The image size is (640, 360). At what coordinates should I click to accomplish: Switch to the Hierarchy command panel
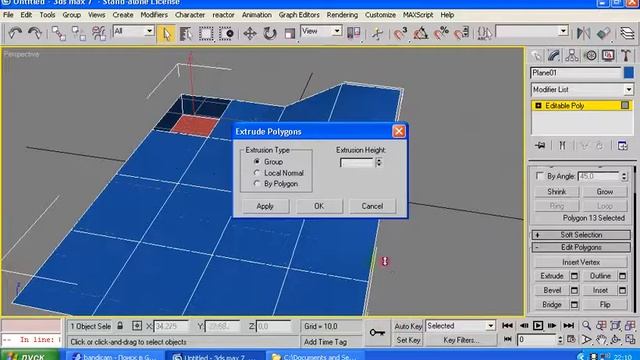(x=572, y=56)
